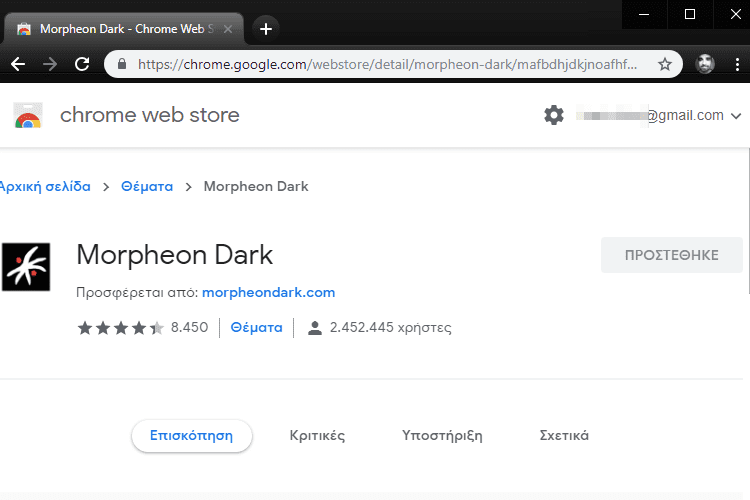
Task: Open the Chrome profile avatar
Action: point(705,64)
